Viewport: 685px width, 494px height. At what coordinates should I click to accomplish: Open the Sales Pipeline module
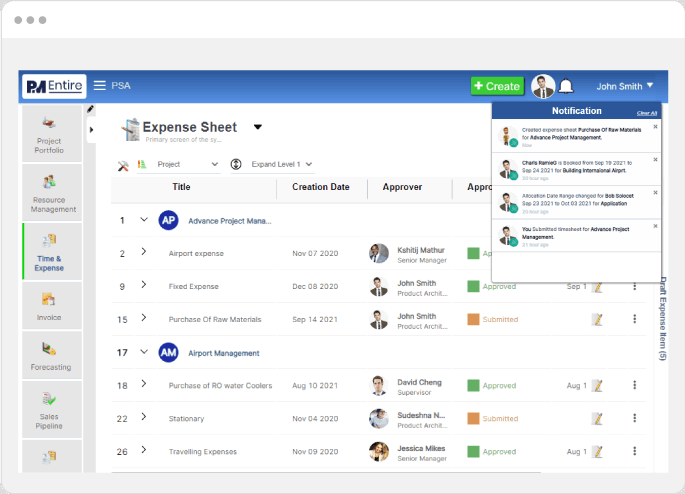click(50, 410)
